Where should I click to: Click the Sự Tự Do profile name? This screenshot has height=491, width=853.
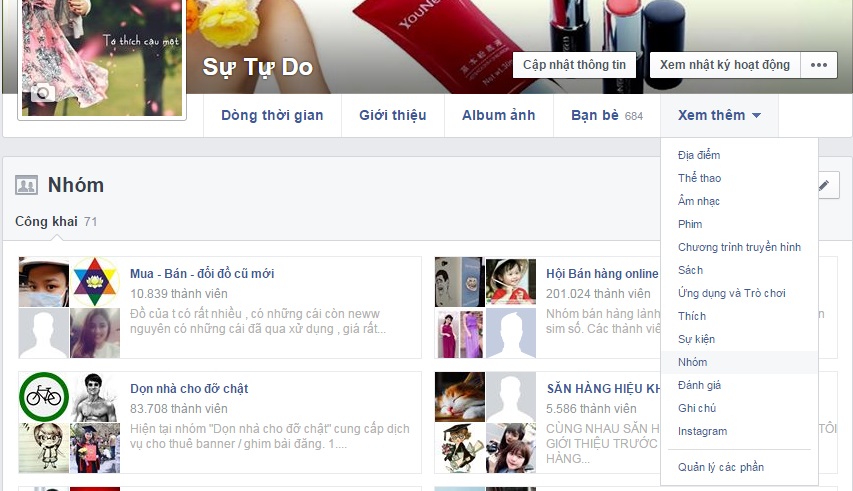coord(258,67)
